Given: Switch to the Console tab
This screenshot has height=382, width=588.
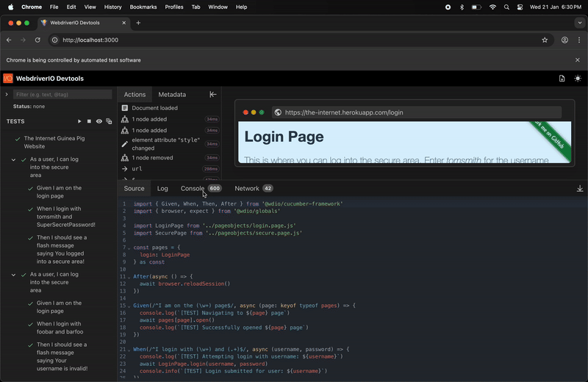Looking at the screenshot, I should (x=193, y=189).
